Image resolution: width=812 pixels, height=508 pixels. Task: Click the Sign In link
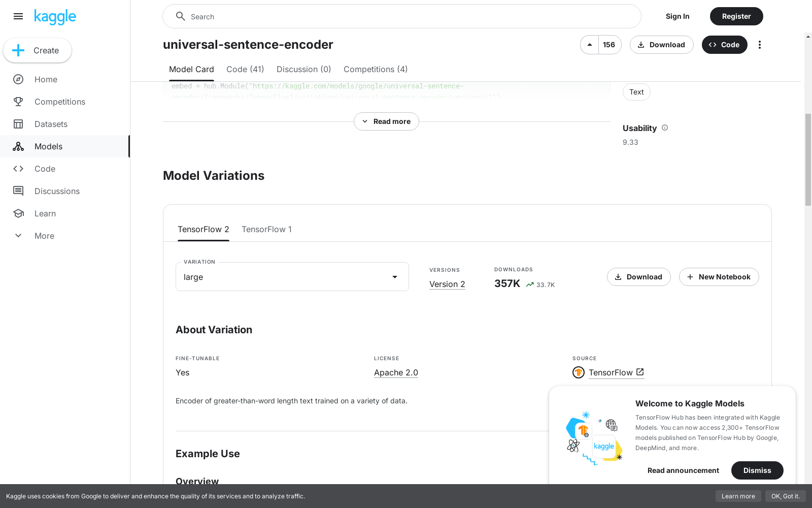coord(678,16)
